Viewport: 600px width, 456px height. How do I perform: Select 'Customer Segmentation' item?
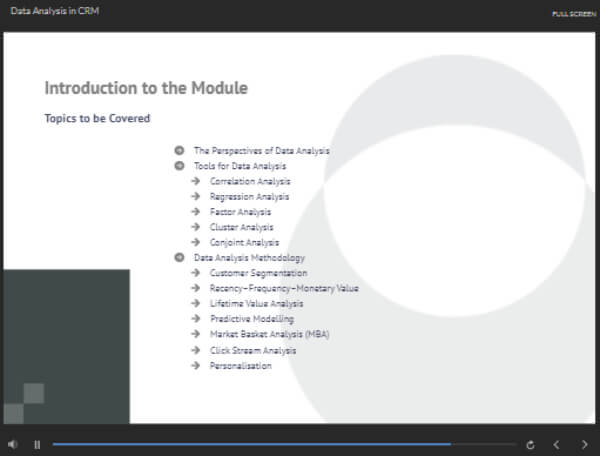[258, 273]
